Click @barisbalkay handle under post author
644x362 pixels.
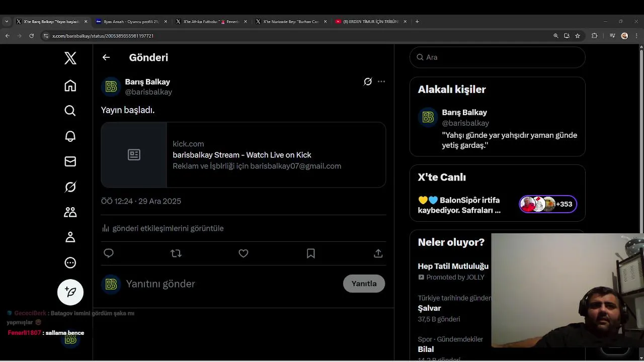[x=148, y=92]
